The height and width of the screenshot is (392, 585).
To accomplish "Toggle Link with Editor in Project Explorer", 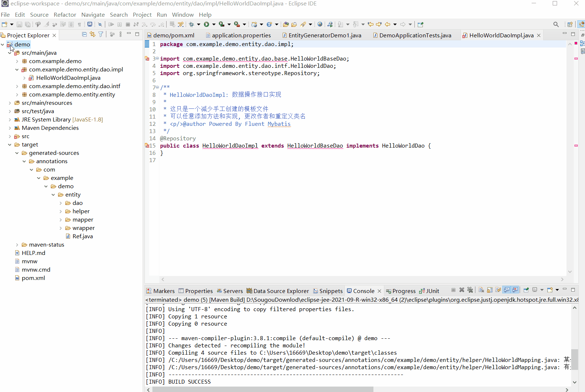I will pyautogui.click(x=93, y=34).
